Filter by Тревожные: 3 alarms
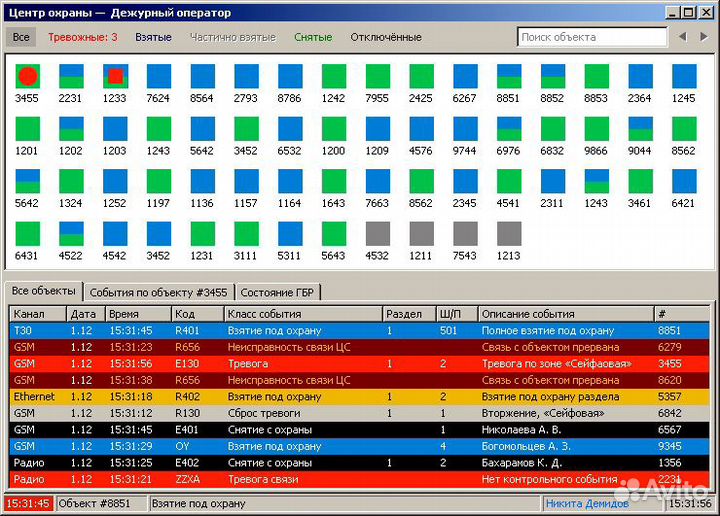The width and height of the screenshot is (720, 516). pos(83,37)
